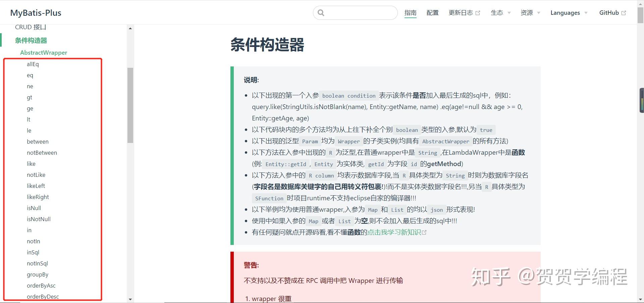Jump to lt in sidebar
644x303 pixels.
[29, 119]
